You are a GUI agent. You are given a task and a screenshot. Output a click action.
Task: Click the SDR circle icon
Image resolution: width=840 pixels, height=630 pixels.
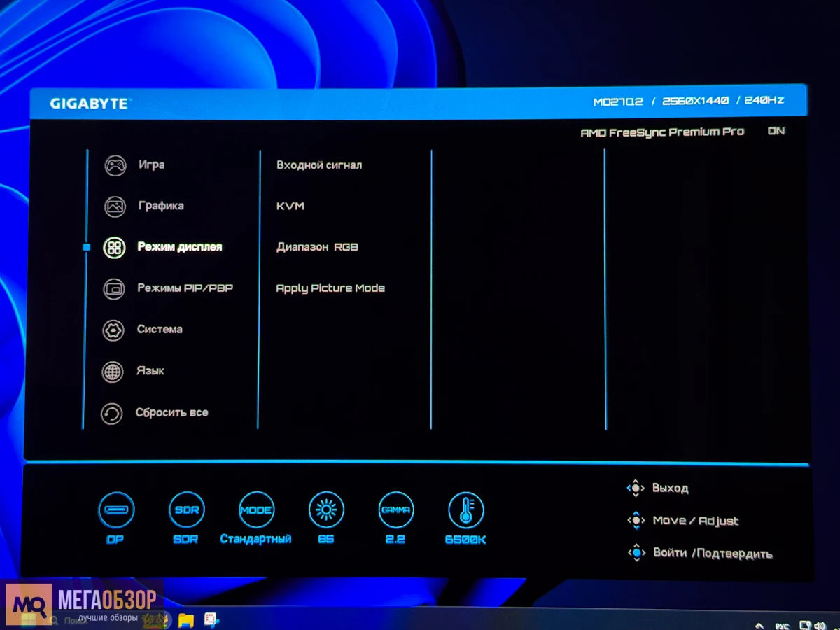[187, 510]
